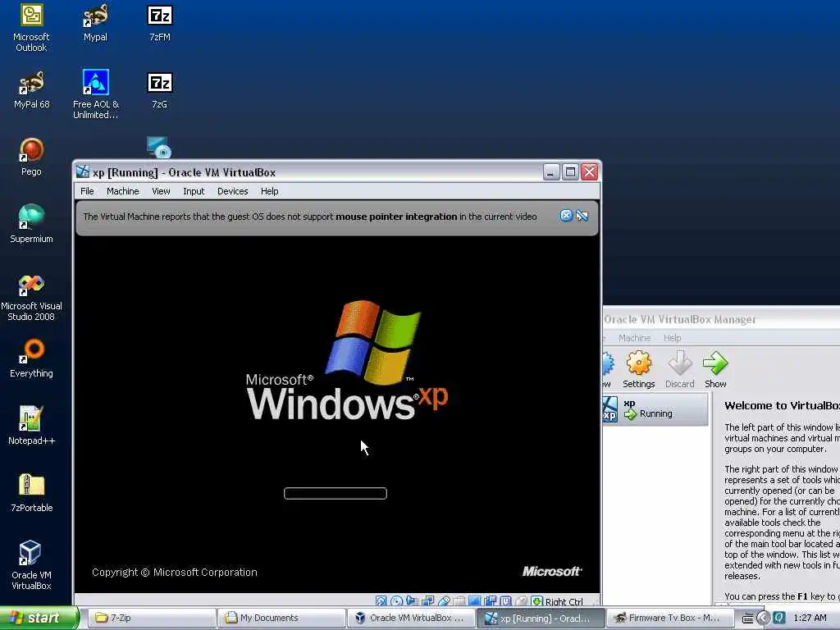Click the network adapter status icon
Image resolution: width=840 pixels, height=630 pixels.
(x=427, y=601)
